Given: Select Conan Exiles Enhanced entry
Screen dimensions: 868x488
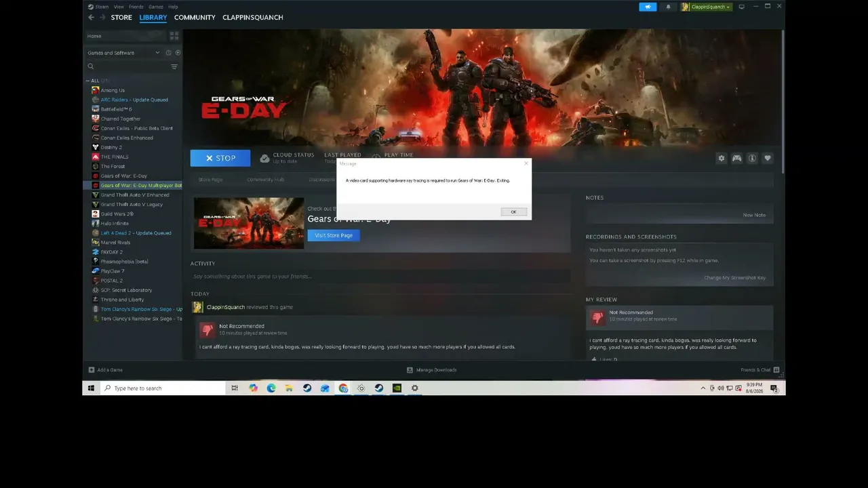Looking at the screenshot, I should point(127,138).
